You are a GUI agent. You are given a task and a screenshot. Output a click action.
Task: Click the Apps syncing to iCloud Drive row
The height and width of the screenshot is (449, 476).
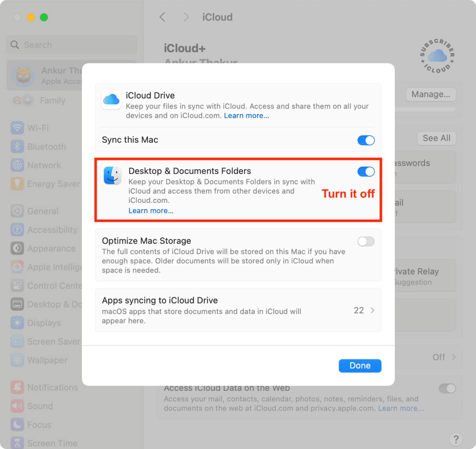click(x=238, y=310)
